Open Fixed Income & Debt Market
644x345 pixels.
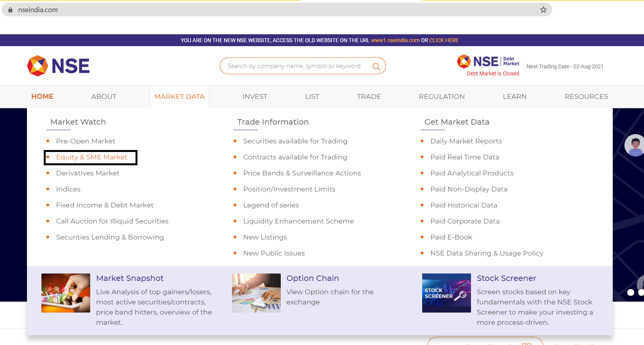105,205
